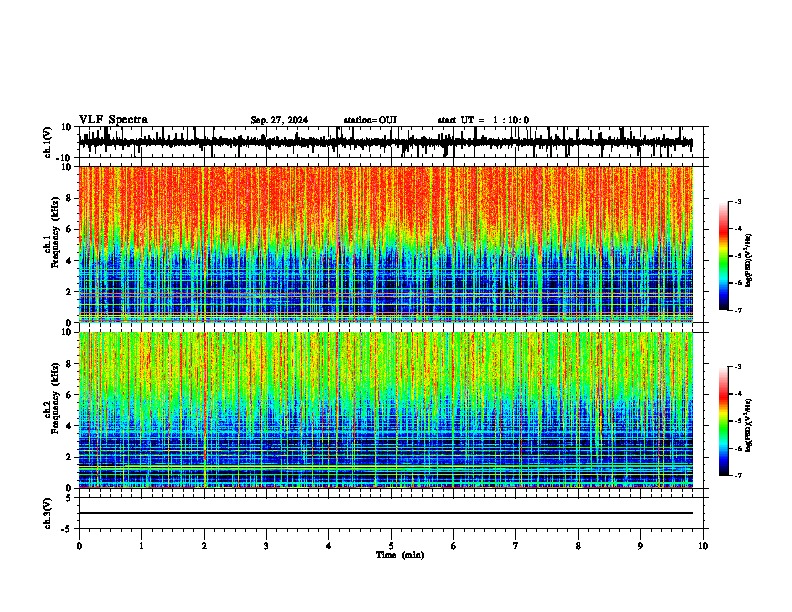Click the "ch.3(V)" axis label
The width and height of the screenshot is (792, 612).
coord(48,513)
